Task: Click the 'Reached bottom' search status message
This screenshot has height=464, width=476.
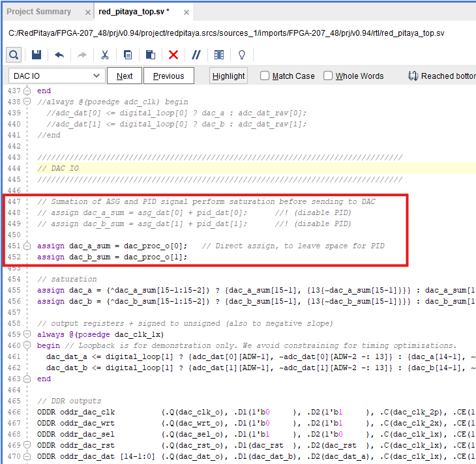Action: click(442, 76)
